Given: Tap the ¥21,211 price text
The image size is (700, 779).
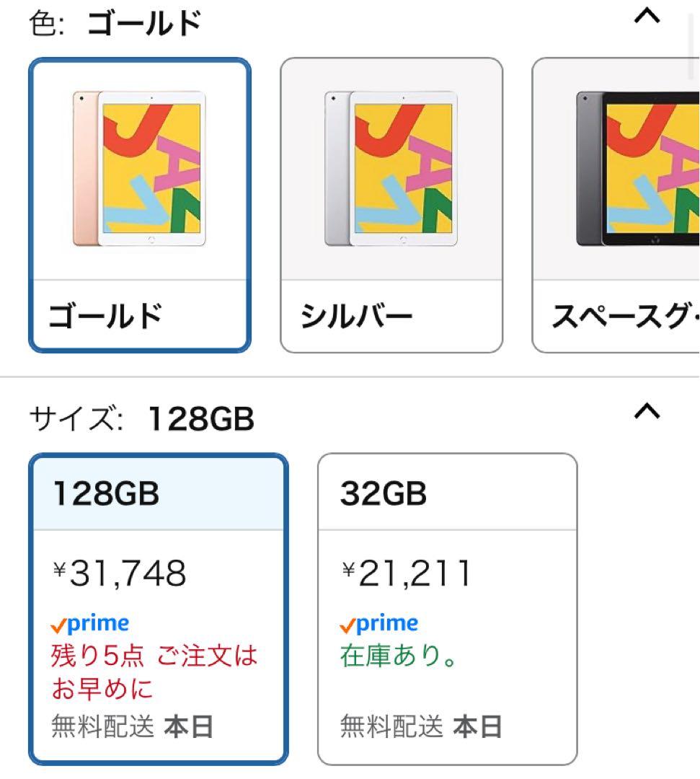Looking at the screenshot, I should point(406,573).
